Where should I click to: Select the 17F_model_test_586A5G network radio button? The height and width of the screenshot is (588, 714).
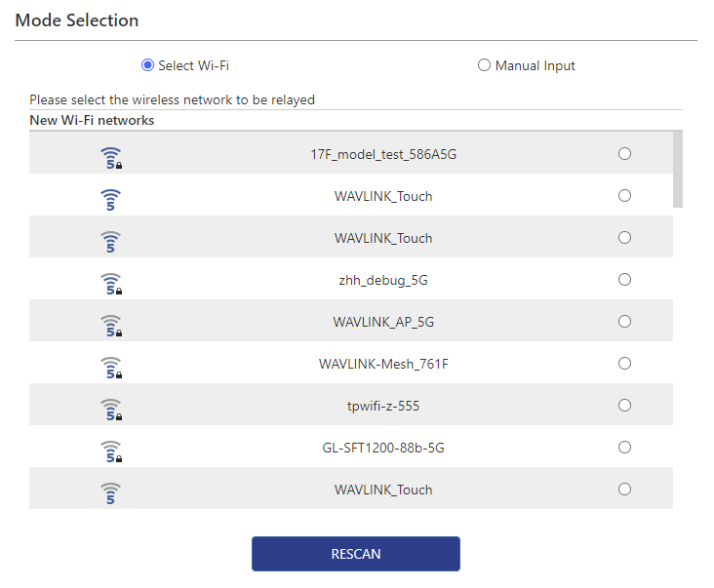(625, 154)
